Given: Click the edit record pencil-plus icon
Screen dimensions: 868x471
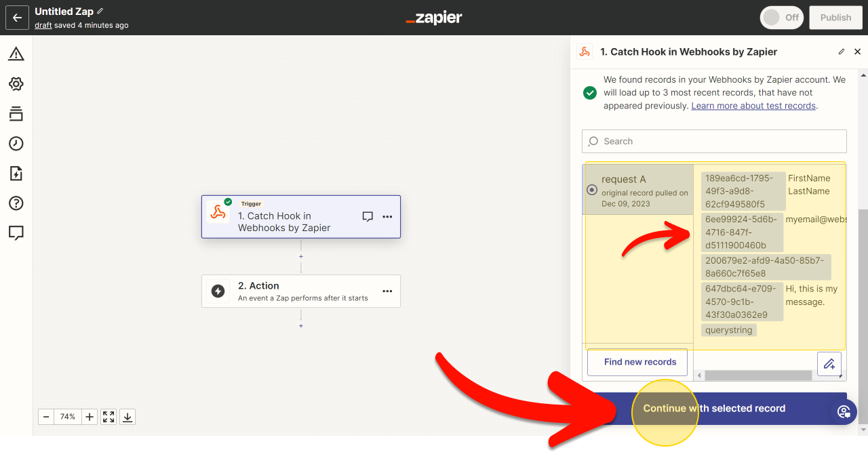Looking at the screenshot, I should pyautogui.click(x=829, y=364).
